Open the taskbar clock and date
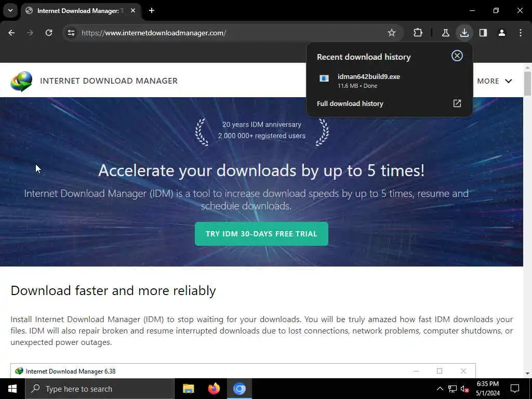Image resolution: width=532 pixels, height=399 pixels. (x=487, y=389)
